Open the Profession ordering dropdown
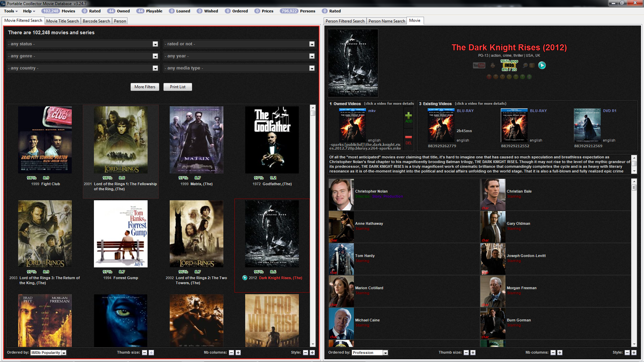The image size is (644, 362). point(370,353)
